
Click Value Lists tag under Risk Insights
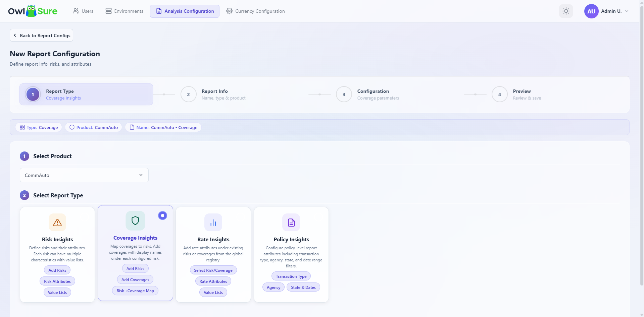(x=57, y=292)
